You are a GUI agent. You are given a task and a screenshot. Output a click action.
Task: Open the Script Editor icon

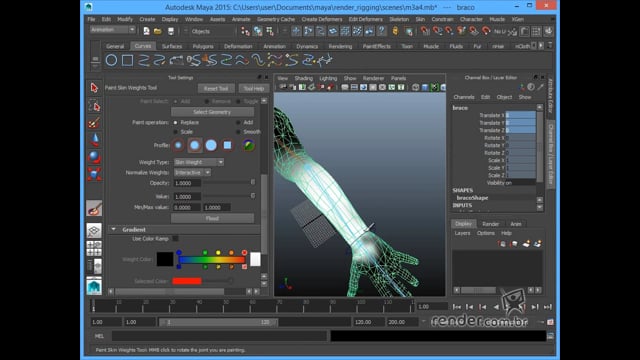(x=550, y=336)
